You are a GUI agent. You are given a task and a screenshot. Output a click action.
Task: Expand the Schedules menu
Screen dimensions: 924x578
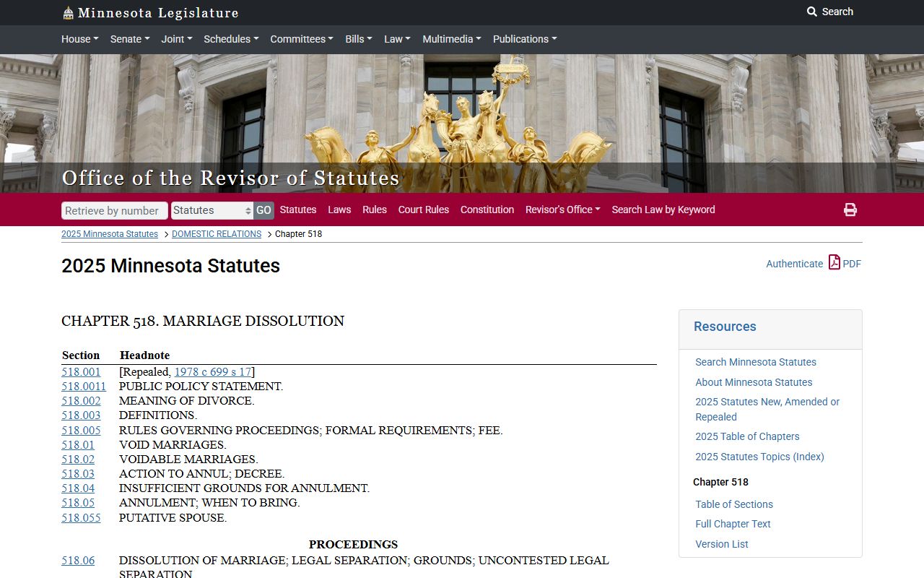tap(231, 39)
